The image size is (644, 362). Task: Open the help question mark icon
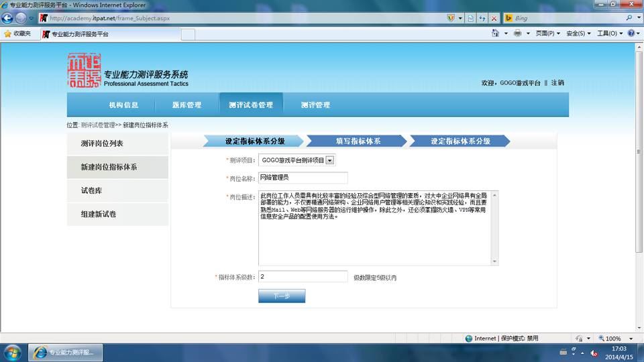tap(631, 34)
